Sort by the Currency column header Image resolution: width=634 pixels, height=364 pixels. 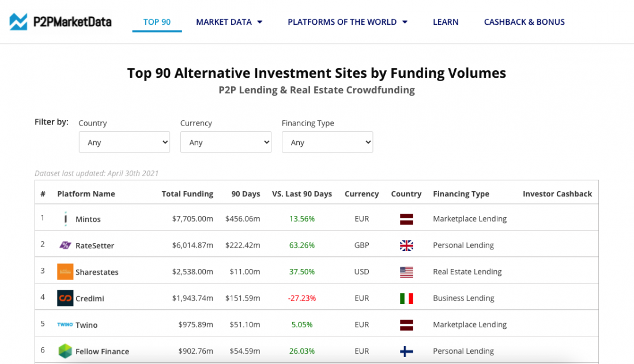[x=362, y=194]
